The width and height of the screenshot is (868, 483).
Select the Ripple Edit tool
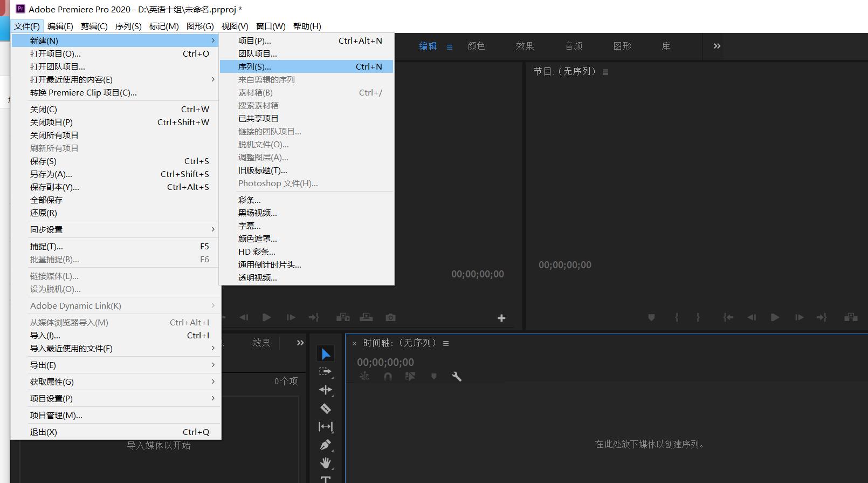[x=326, y=390]
